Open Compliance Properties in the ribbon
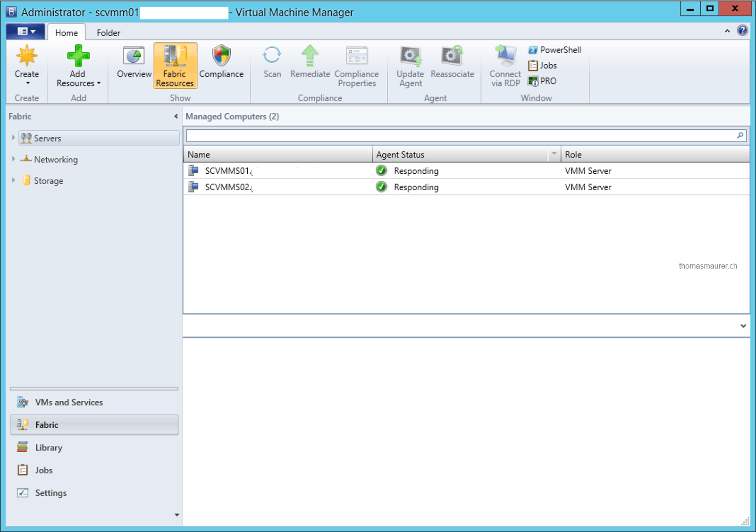Image resolution: width=756 pixels, height=532 pixels. 357,66
